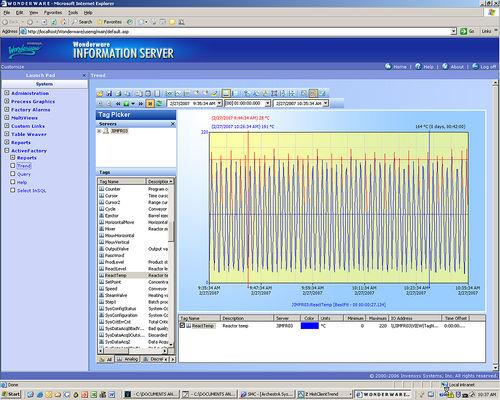Click the About link in header

click(x=457, y=67)
